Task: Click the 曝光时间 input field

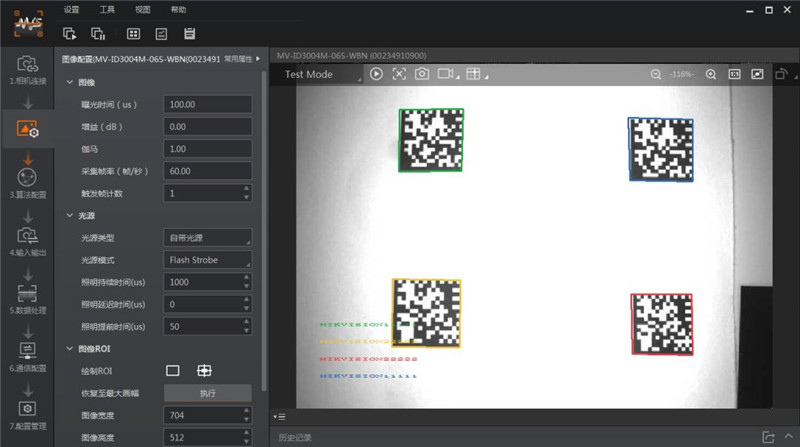Action: pyautogui.click(x=207, y=104)
